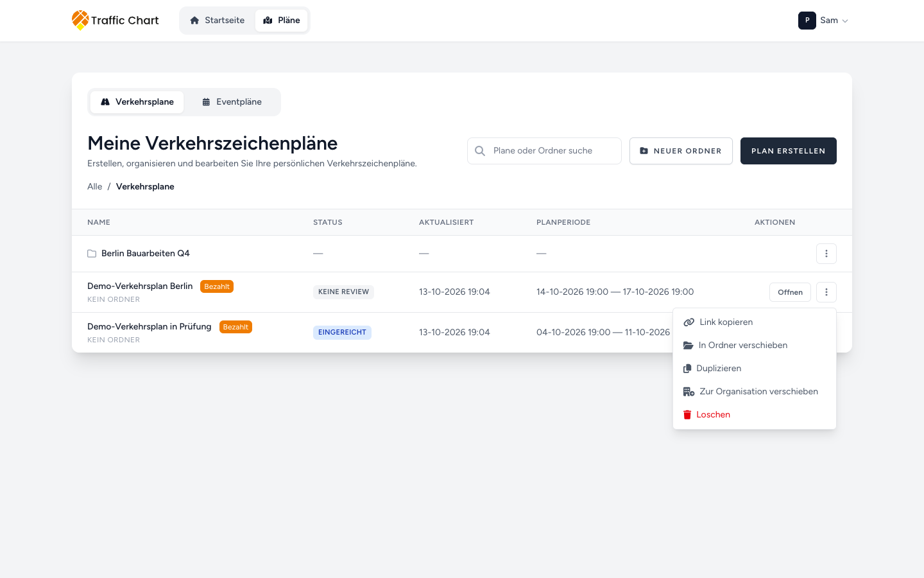Click the Sam avatar icon

click(x=807, y=21)
